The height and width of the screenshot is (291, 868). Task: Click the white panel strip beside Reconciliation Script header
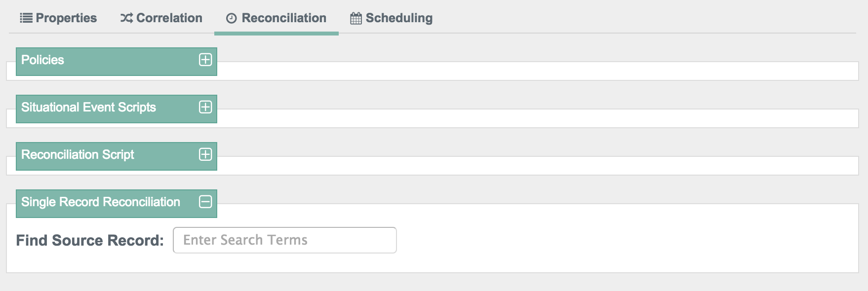click(537, 166)
